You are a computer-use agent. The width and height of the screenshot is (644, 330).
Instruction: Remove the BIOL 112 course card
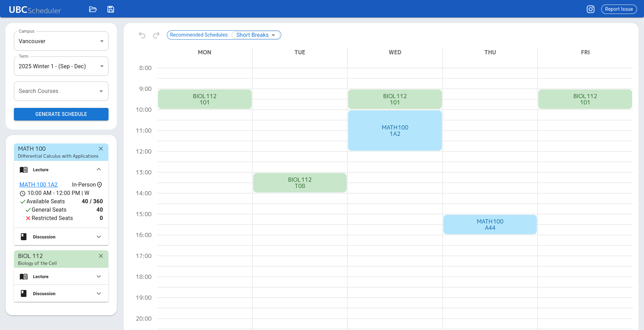click(x=101, y=256)
